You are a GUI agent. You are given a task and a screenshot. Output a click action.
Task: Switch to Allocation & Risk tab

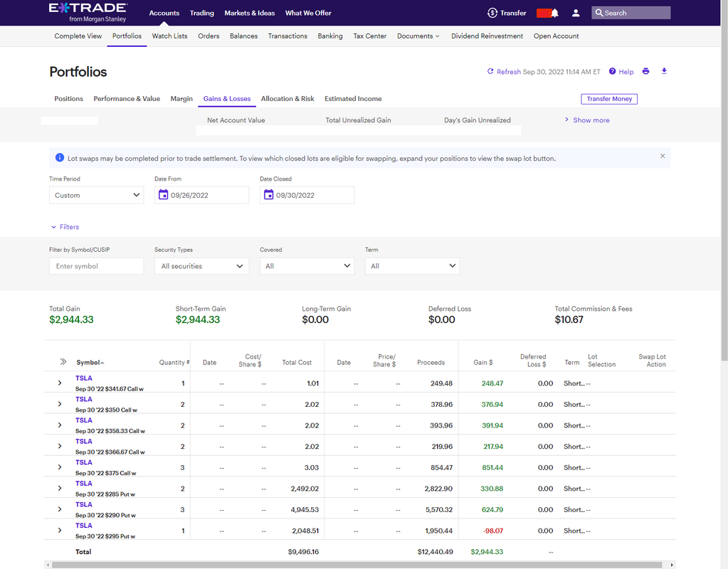pos(287,98)
